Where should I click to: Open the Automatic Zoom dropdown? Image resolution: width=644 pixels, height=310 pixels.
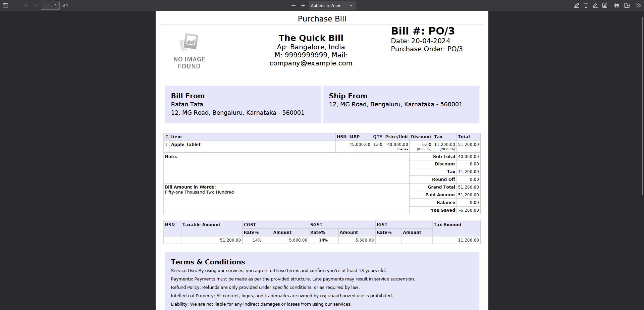coord(332,5)
